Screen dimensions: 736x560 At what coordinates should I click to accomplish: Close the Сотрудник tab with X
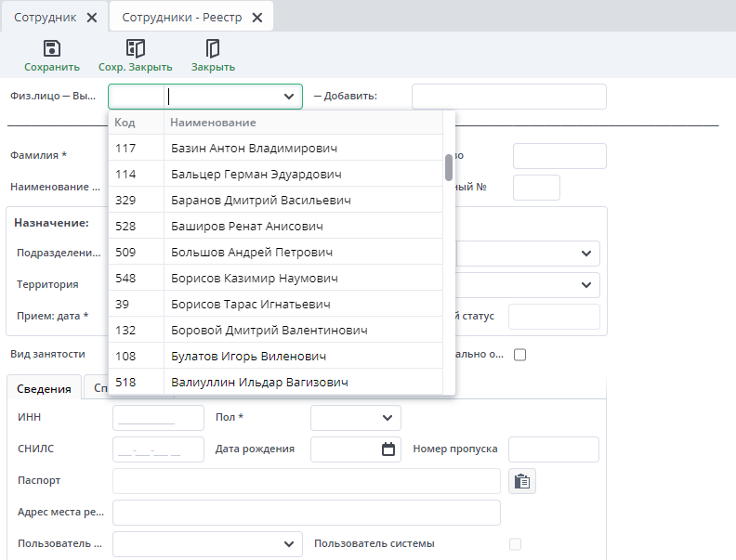[x=91, y=18]
